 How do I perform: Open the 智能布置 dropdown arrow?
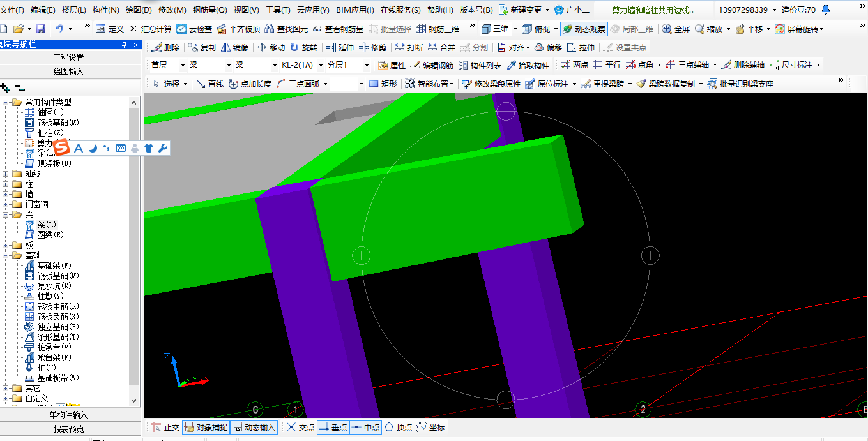coord(452,84)
